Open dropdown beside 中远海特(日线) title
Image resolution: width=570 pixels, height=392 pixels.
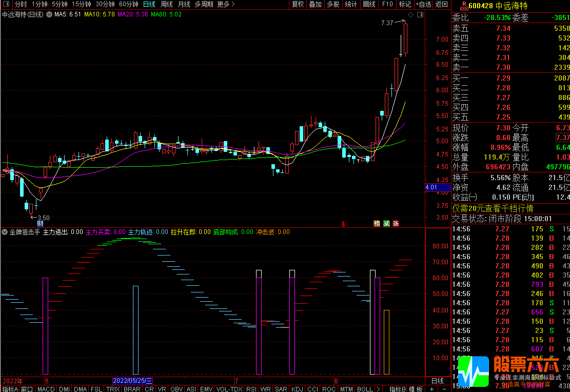coord(49,14)
